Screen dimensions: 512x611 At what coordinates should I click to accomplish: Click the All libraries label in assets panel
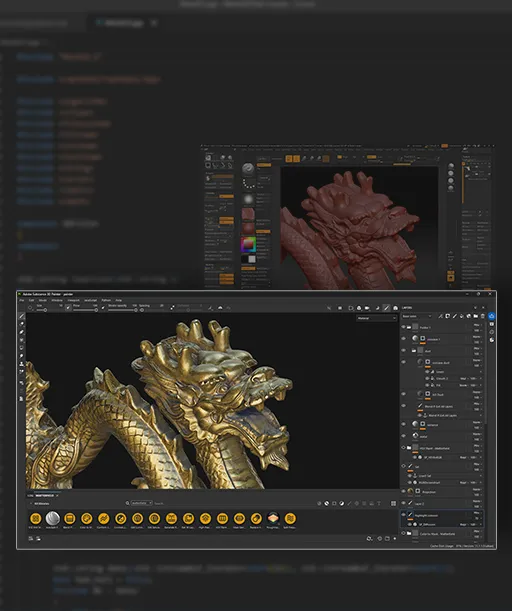(x=41, y=503)
